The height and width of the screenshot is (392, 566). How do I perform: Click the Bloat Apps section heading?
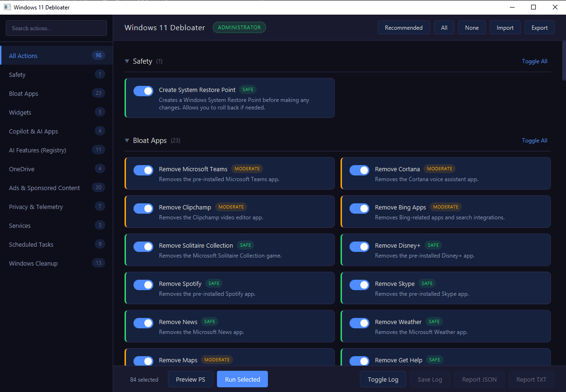(150, 141)
